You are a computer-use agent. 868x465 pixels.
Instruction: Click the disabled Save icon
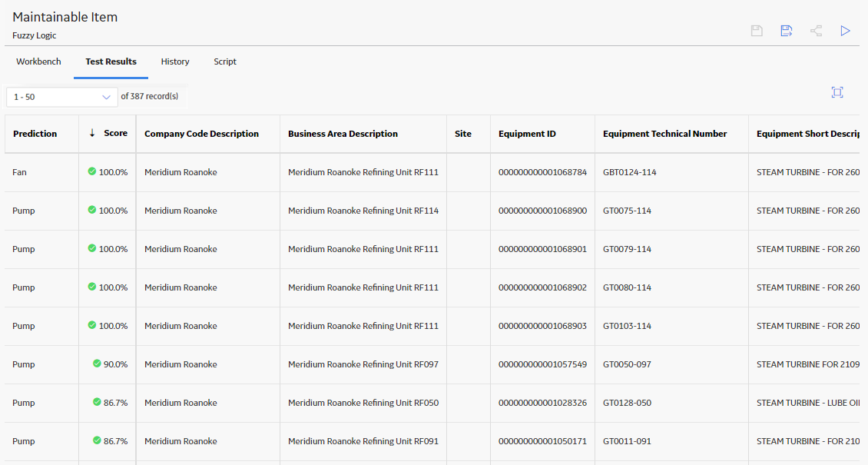pos(757,31)
